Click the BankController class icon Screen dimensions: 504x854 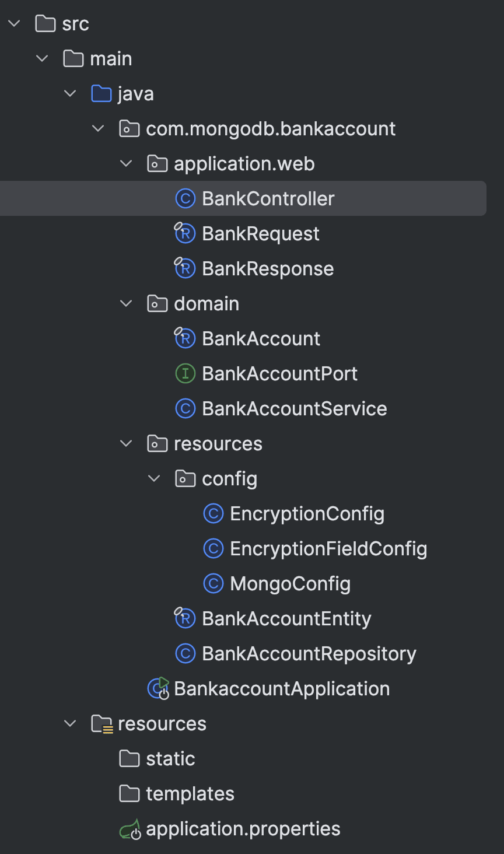point(185,199)
